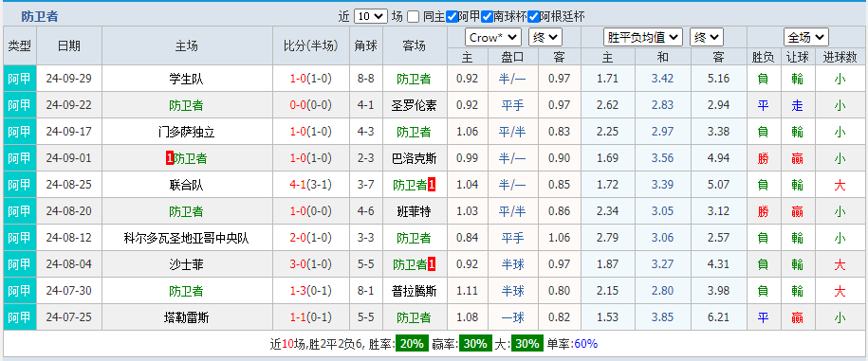868x361 pixels.
Task: Click home odds 2.79
Action: click(608, 238)
